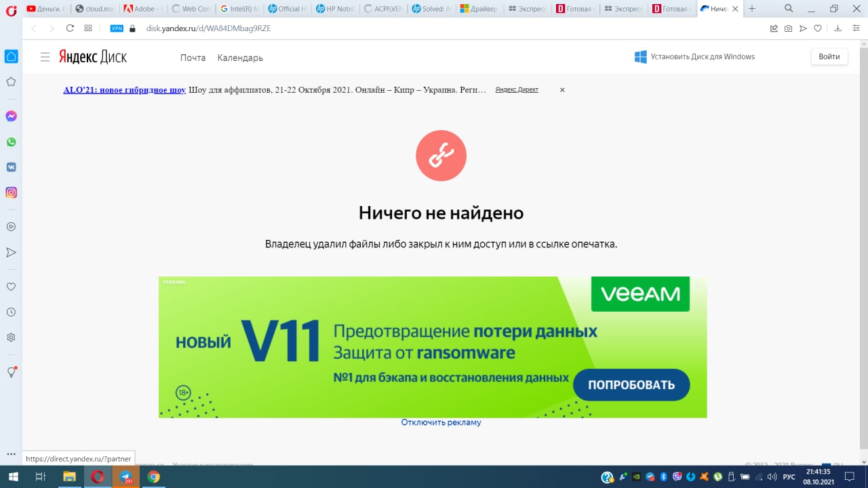
Task: Open the sidebar bookmarks star icon
Action: click(x=11, y=82)
